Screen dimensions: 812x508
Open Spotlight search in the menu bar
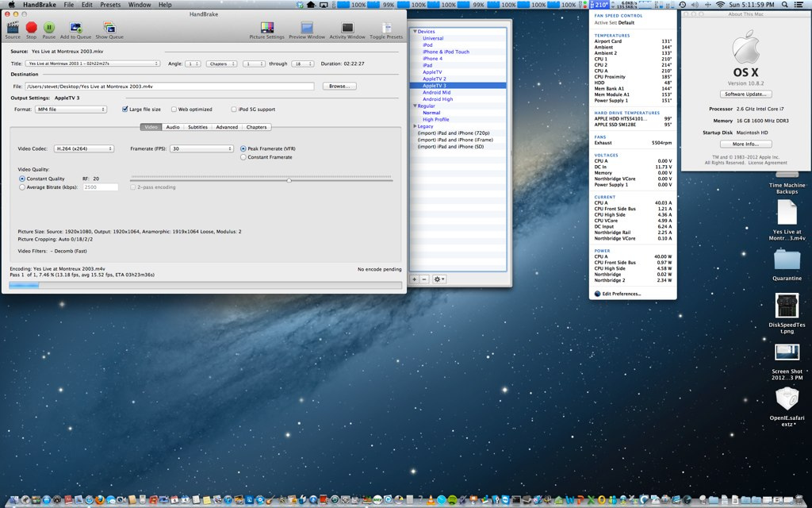tap(784, 5)
